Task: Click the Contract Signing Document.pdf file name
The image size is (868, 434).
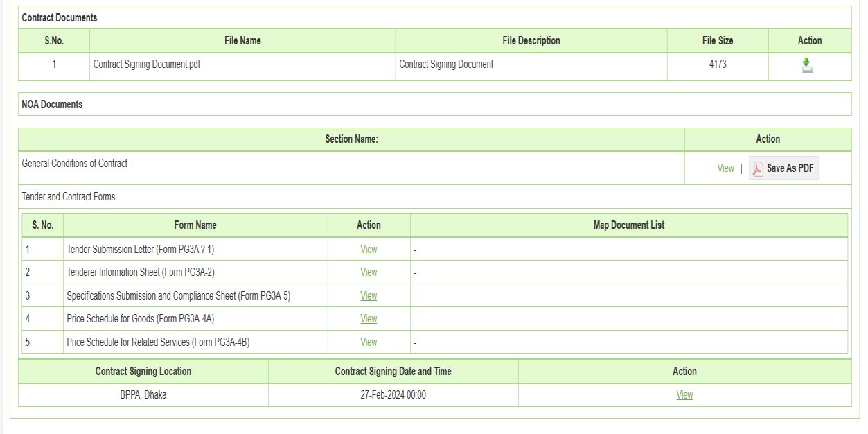Action: tap(147, 64)
